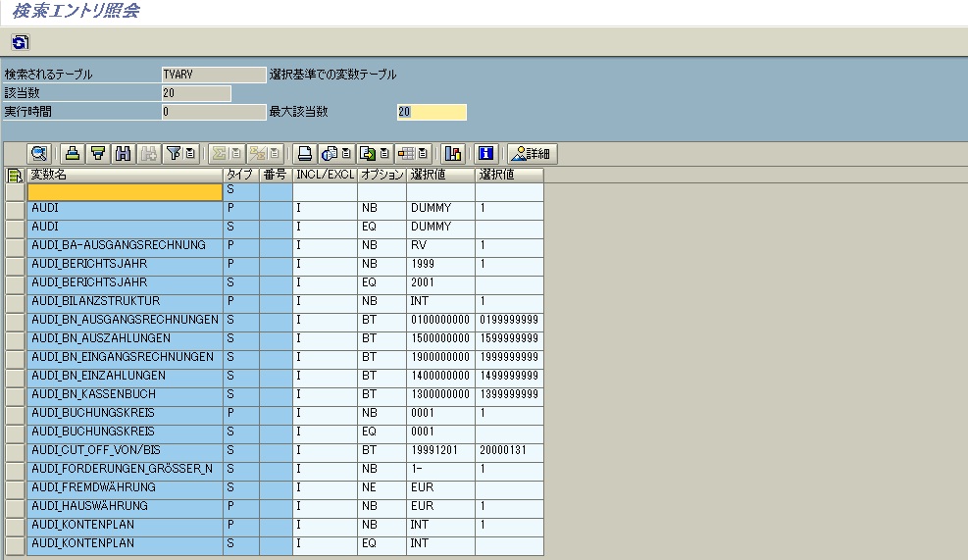The height and width of the screenshot is (560, 968).
Task: Click the INCL/EXCL column header
Action: [325, 175]
